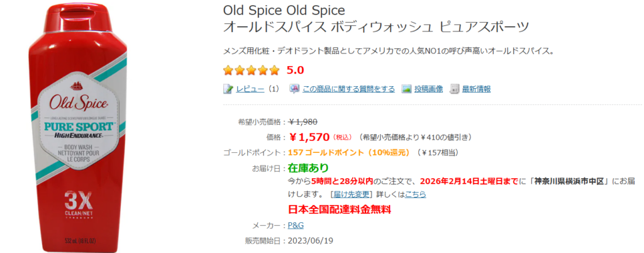
Task: Click the 在庫あり stock status
Action: click(x=308, y=168)
